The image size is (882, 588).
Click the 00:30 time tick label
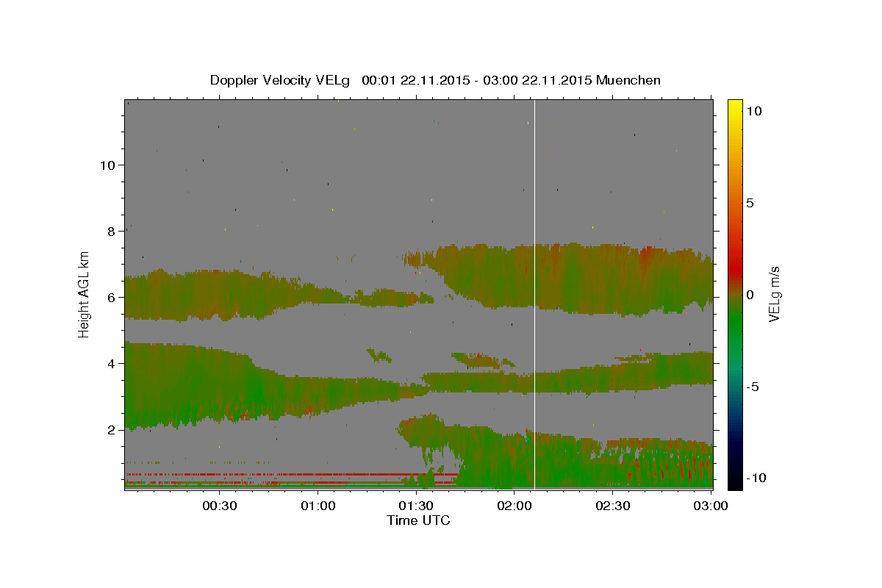[x=220, y=506]
